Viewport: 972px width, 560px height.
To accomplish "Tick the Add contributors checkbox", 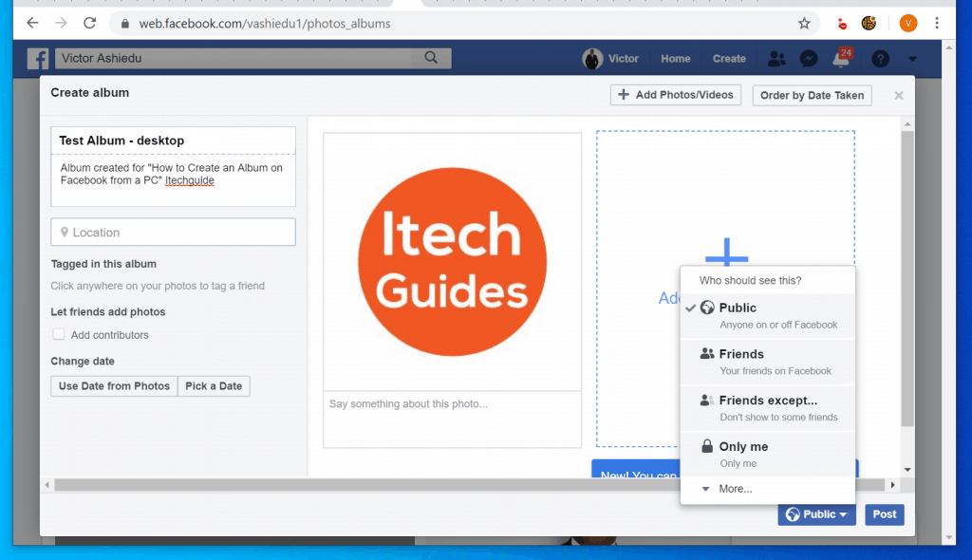I will click(x=58, y=334).
